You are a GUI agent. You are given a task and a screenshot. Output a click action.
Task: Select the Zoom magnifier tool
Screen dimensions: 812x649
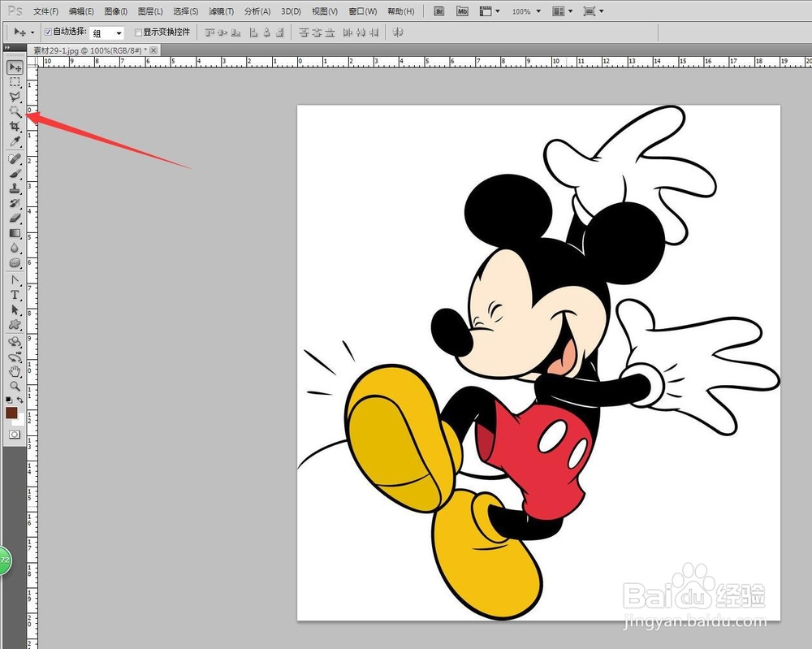tap(15, 387)
